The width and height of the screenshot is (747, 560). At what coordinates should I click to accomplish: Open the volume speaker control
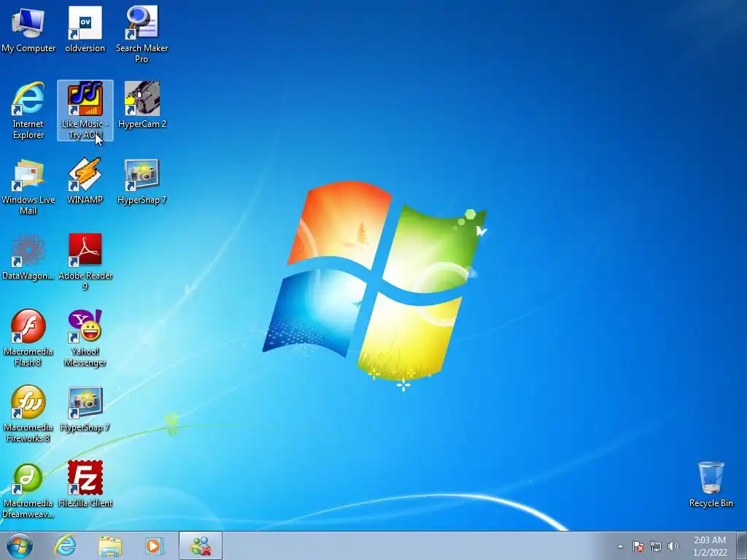click(x=673, y=546)
